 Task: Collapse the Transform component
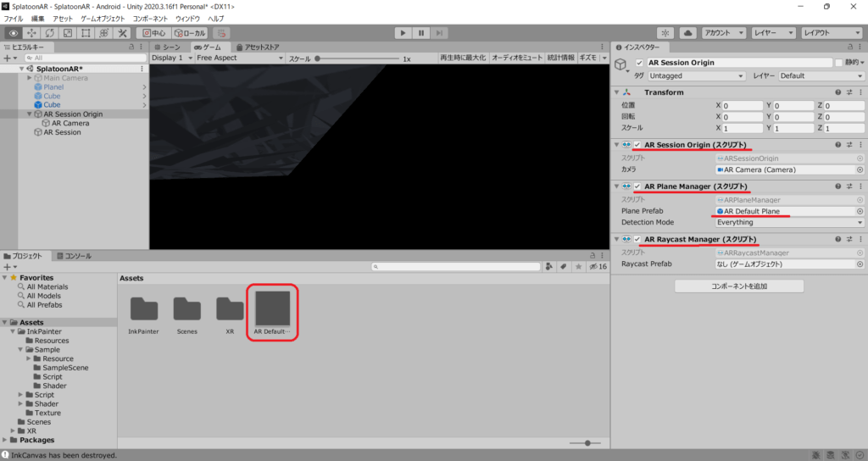pos(617,92)
